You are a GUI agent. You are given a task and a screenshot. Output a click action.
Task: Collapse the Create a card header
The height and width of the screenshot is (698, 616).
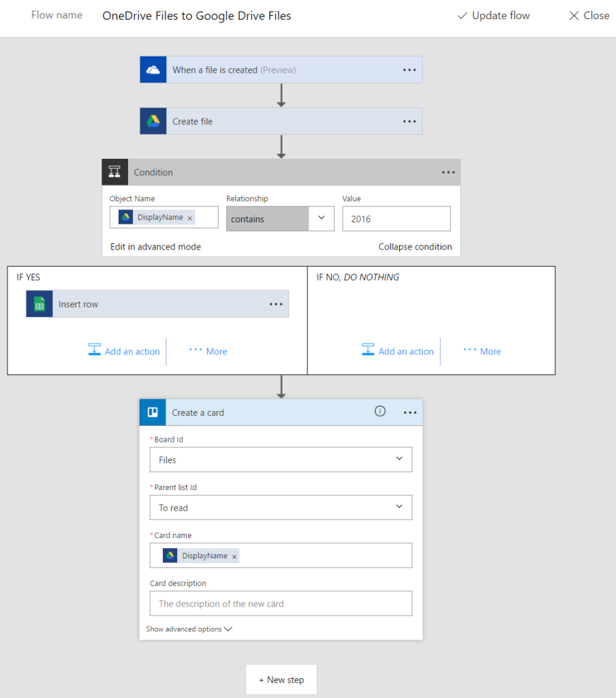(x=281, y=412)
